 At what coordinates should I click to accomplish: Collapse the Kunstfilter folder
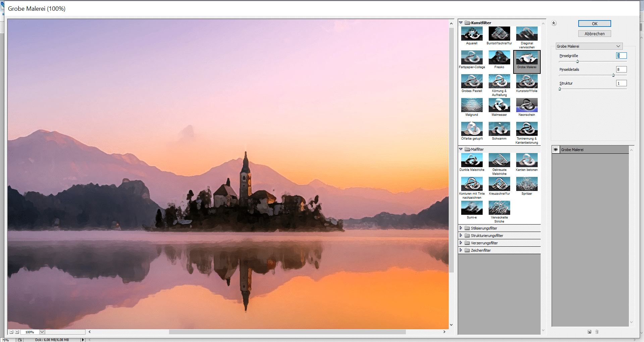click(x=461, y=23)
